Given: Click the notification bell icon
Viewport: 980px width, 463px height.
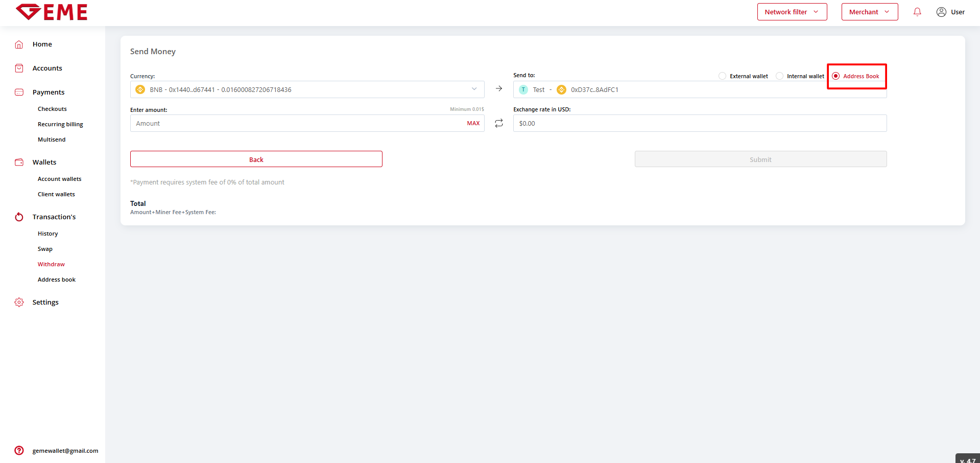Looking at the screenshot, I should coord(917,12).
